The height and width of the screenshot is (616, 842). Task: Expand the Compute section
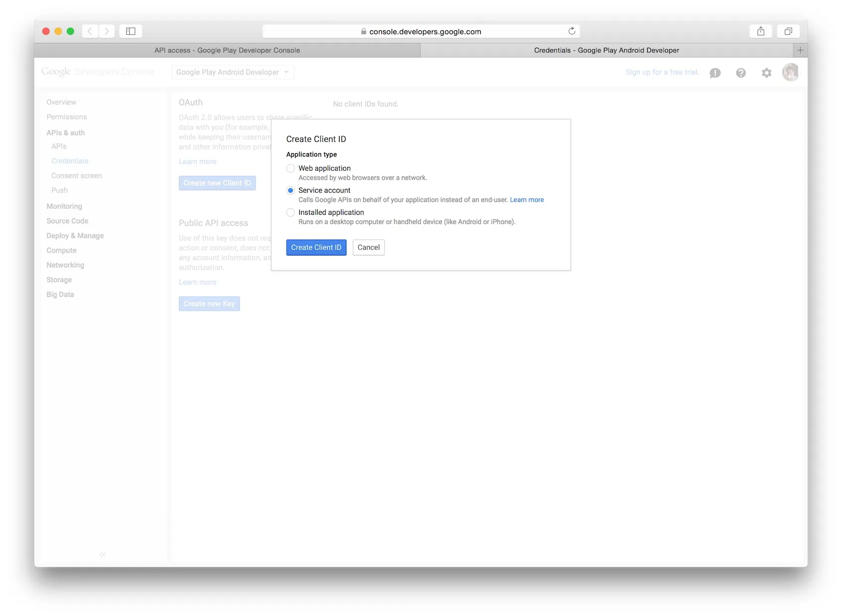[x=62, y=251]
